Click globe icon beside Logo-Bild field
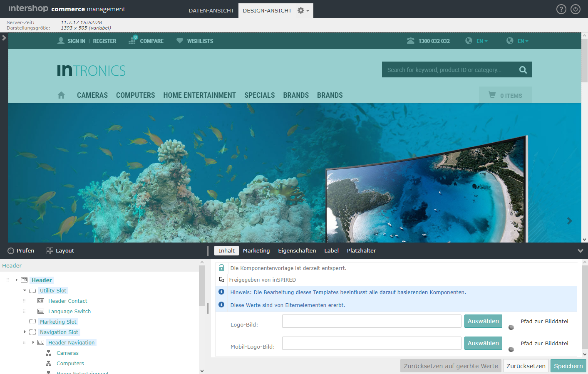This screenshot has height=374, width=588. coord(511,327)
